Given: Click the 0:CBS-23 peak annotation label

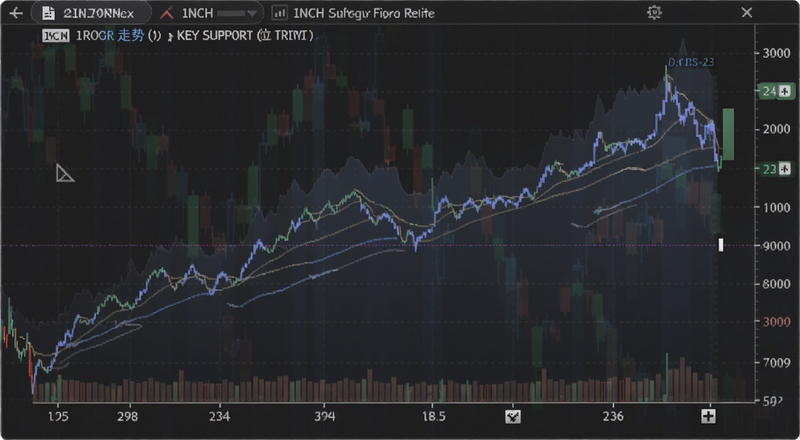Looking at the screenshot, I should 691,62.
